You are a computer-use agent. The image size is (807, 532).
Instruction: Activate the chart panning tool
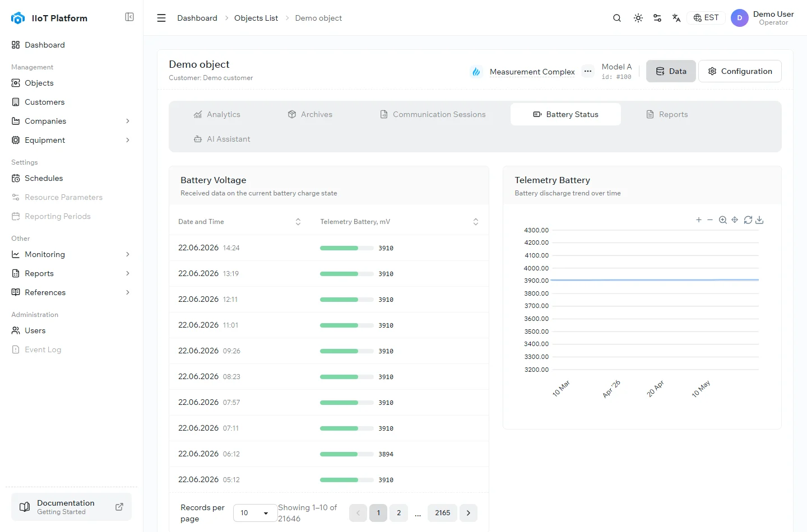tap(735, 220)
